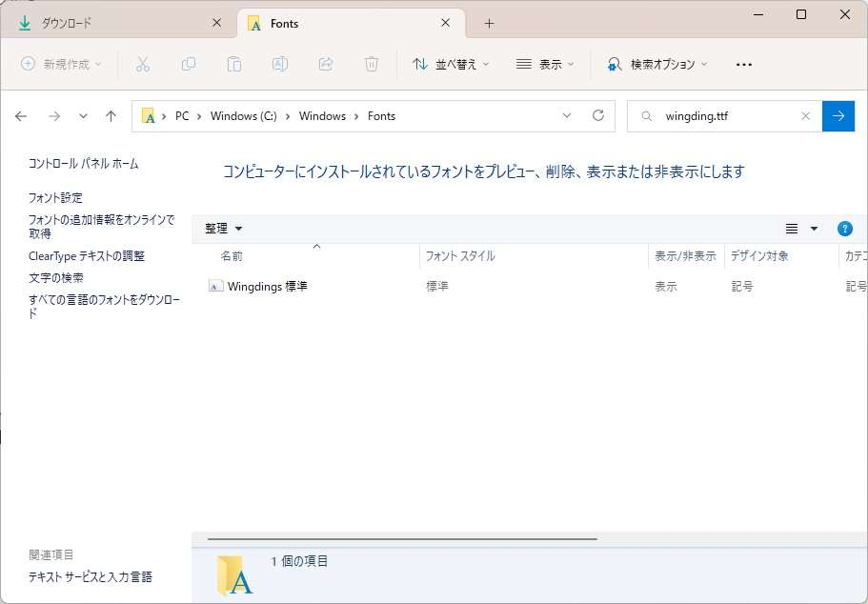Open the 並べ替え sort dropdown

click(451, 64)
